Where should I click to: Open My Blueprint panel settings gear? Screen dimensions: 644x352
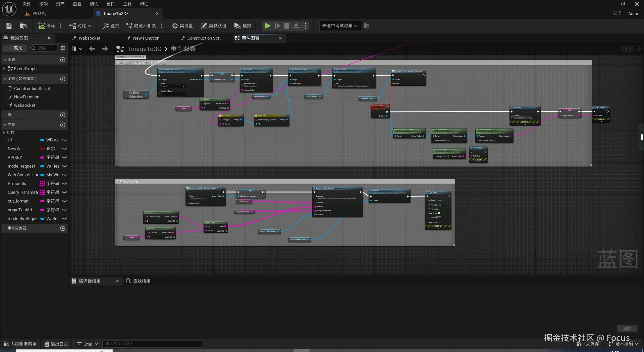(63, 48)
